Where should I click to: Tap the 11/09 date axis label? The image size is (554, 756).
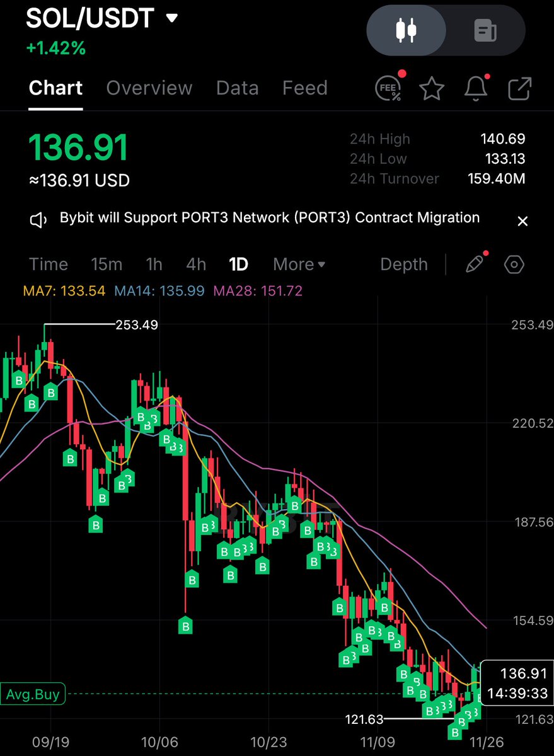377,741
